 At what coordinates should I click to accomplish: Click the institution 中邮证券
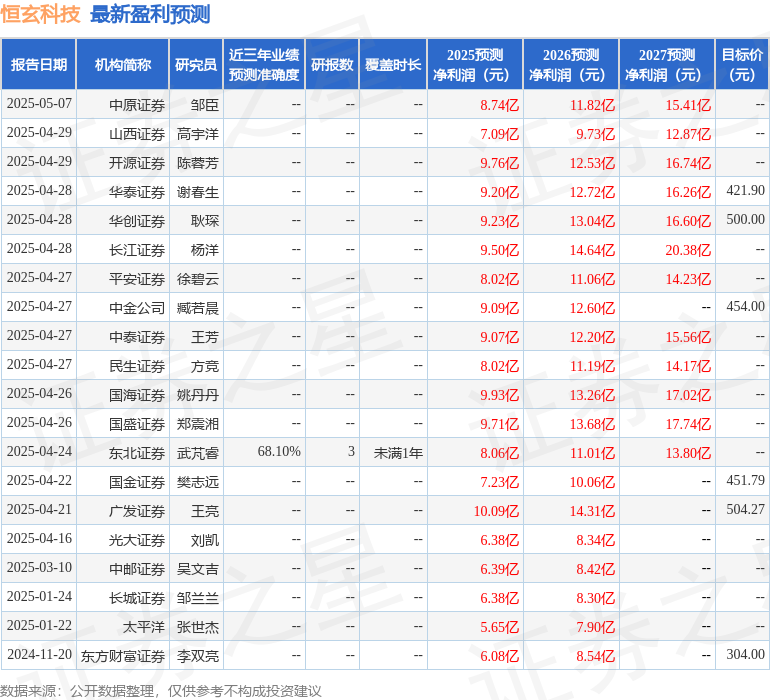point(137,569)
